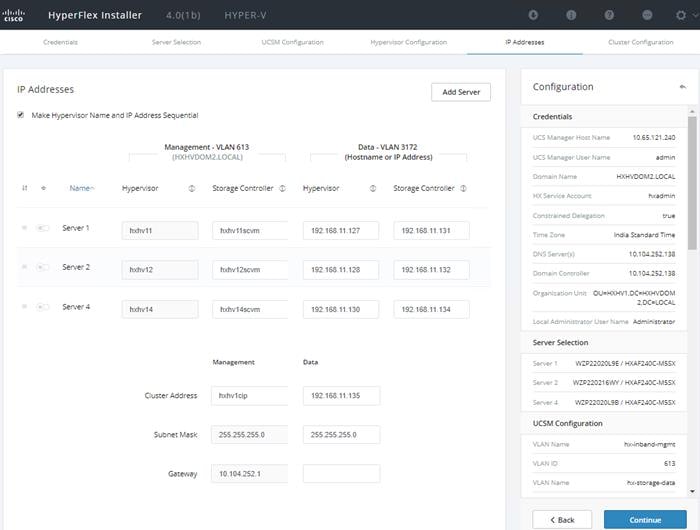Click the Back button
The image size is (700, 530).
(562, 520)
